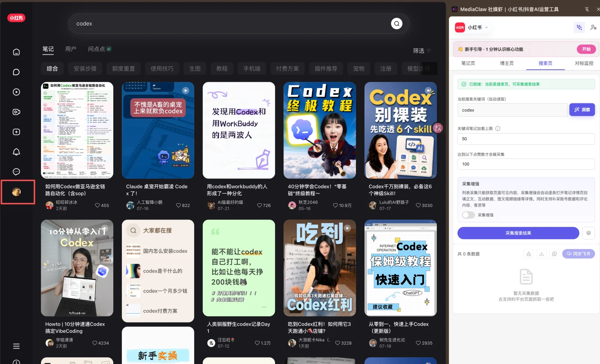Open the 博主页 tab in MediaClaw

(x=507, y=63)
